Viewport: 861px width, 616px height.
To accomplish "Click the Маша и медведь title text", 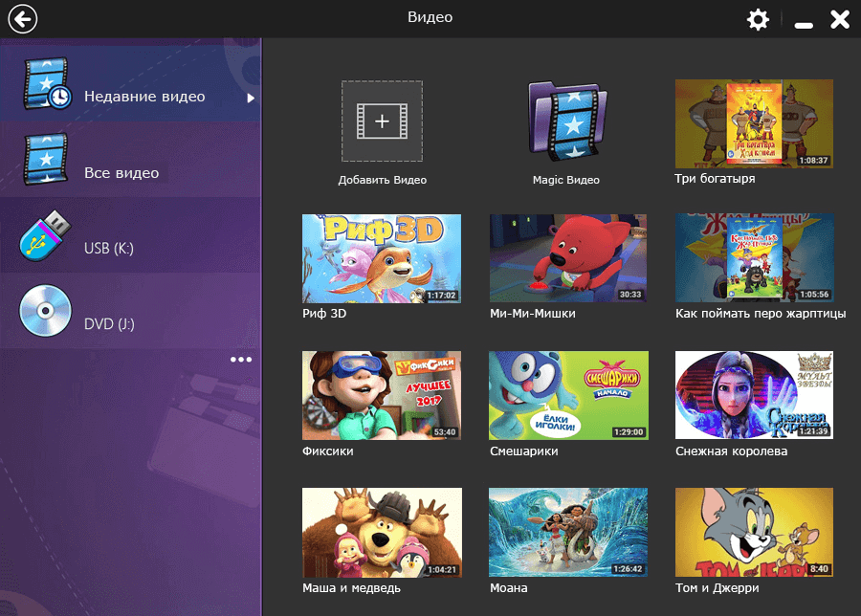I will 351,588.
